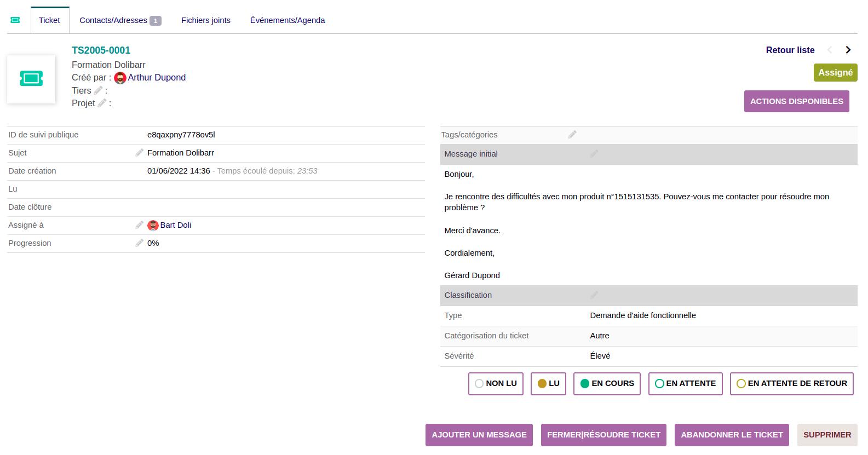Click the Date clôture label
Image resolution: width=868 pixels, height=455 pixels.
click(30, 207)
